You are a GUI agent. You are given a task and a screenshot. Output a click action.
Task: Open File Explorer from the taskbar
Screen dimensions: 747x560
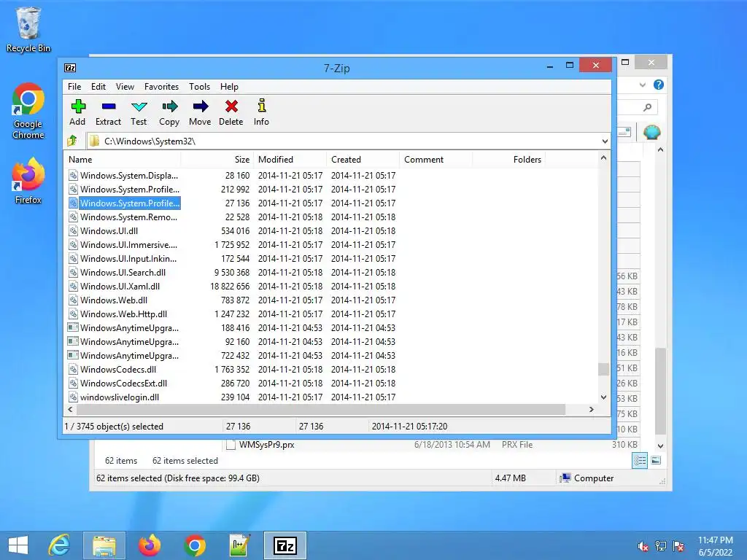[104, 545]
